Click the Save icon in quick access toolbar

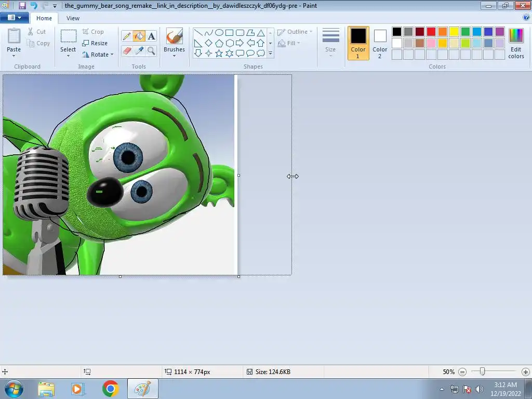click(x=22, y=5)
